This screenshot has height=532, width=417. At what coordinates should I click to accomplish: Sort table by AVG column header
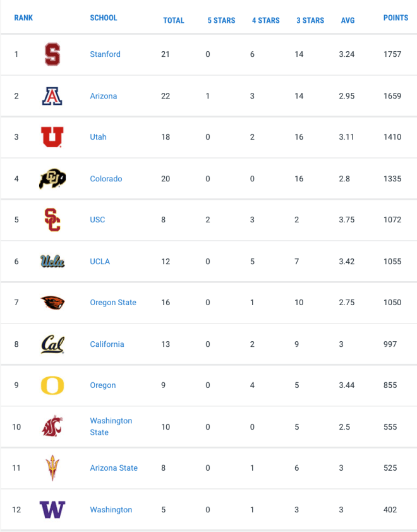(347, 20)
